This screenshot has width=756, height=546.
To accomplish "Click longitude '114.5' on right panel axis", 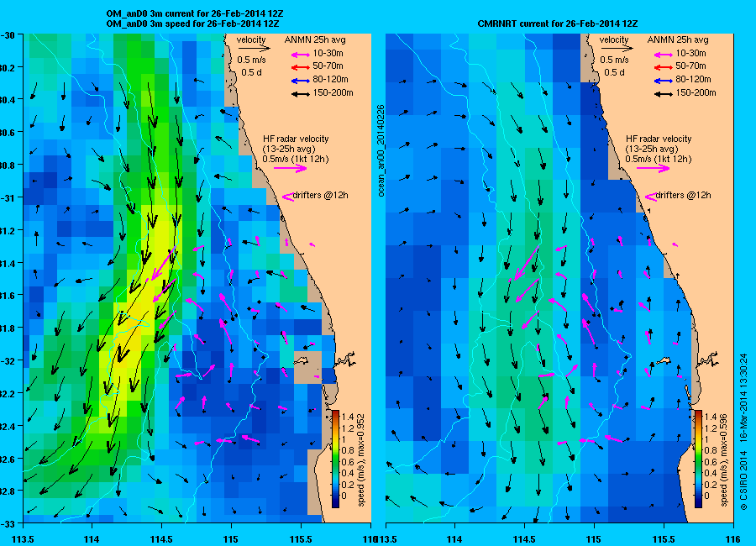I will point(524,539).
